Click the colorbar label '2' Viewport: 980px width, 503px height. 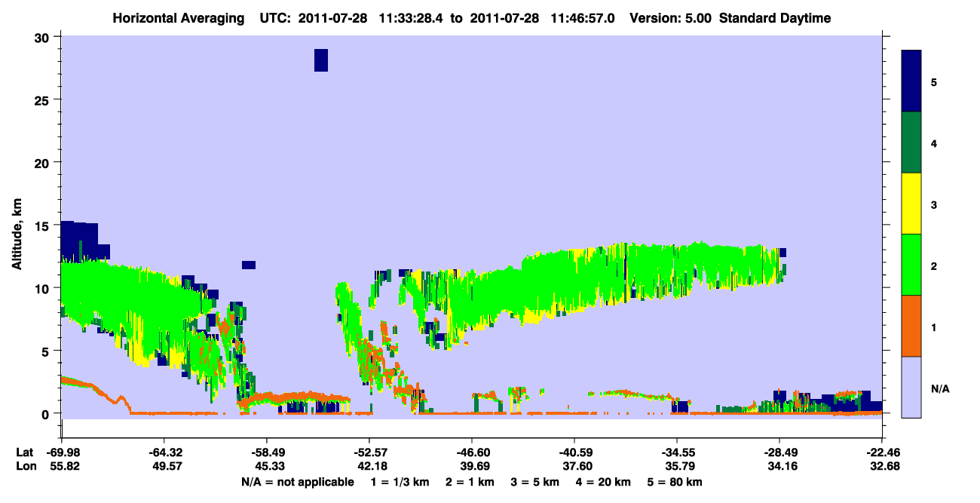[x=934, y=266]
